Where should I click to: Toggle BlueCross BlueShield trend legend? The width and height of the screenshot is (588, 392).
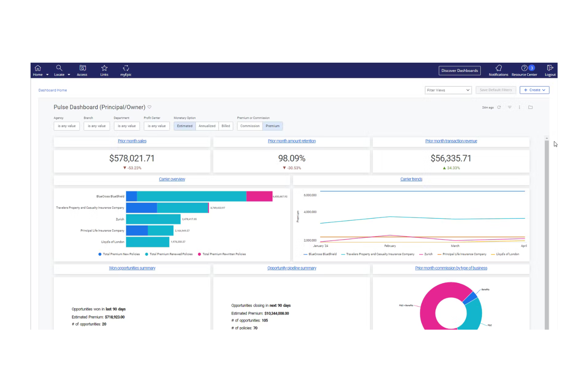(x=320, y=254)
